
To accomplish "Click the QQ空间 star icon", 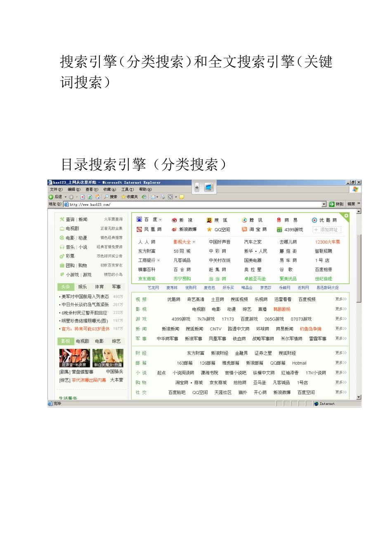I will tap(209, 229).
